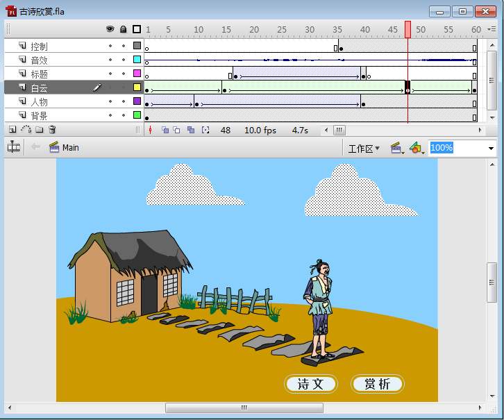
Task: Click yellow outline swatch of 白云 layer
Action: pos(137,87)
